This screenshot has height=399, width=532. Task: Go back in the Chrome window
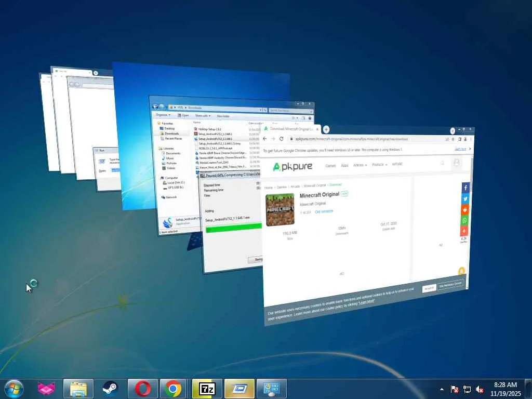click(265, 139)
